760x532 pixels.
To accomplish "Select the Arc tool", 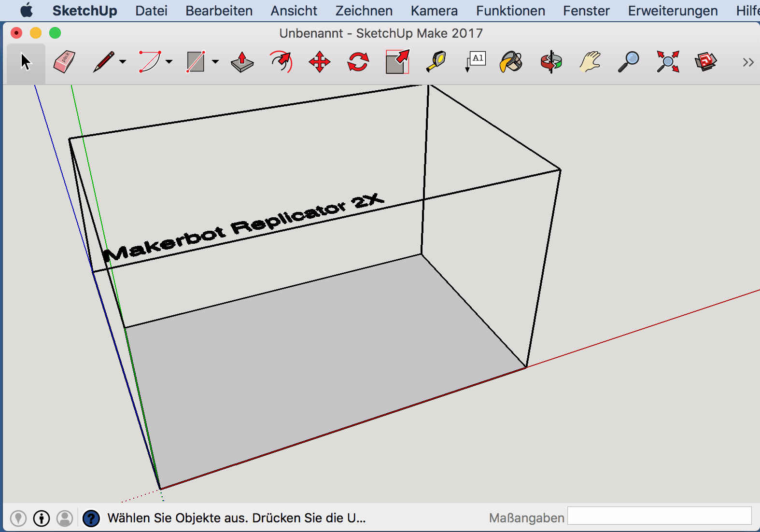I will (x=150, y=62).
